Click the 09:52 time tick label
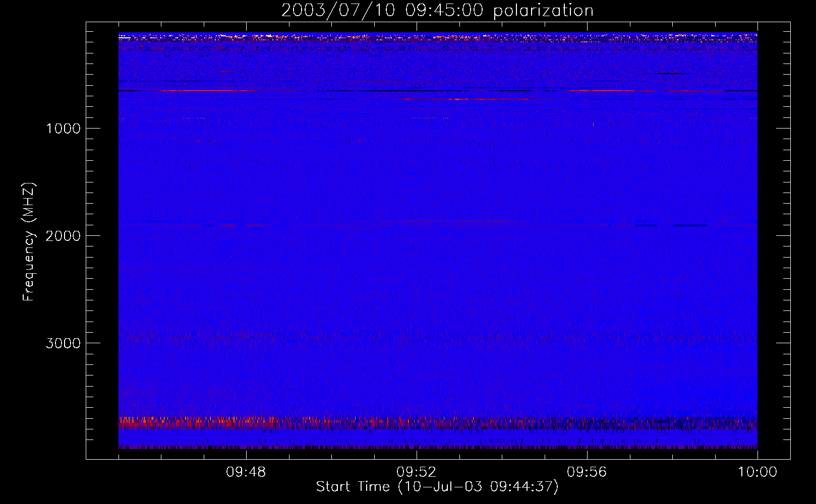Screen dimensions: 816x504 coord(417,472)
